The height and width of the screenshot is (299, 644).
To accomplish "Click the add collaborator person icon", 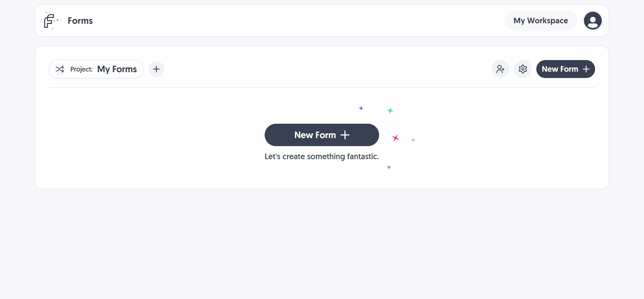I will click(x=500, y=69).
